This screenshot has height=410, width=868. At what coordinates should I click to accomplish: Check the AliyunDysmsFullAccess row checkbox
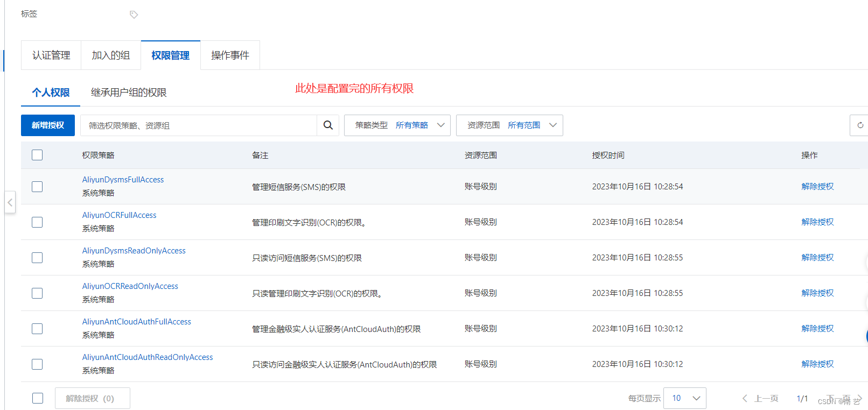(x=37, y=187)
